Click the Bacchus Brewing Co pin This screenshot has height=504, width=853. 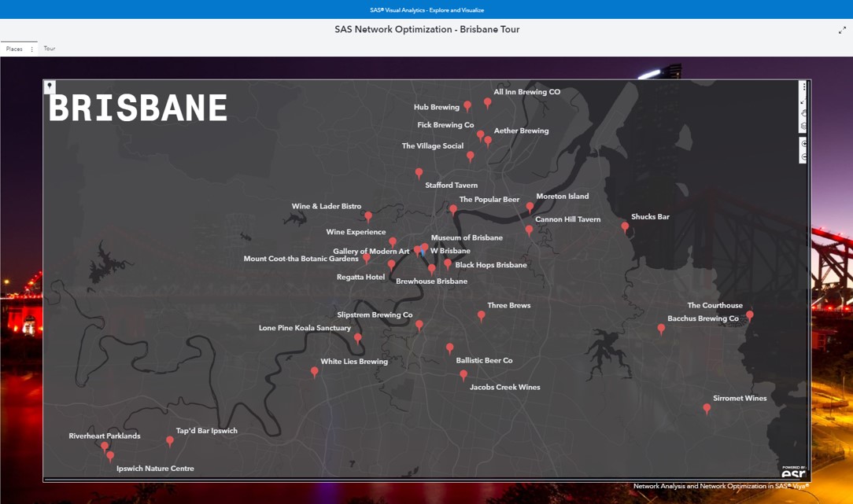(x=662, y=329)
